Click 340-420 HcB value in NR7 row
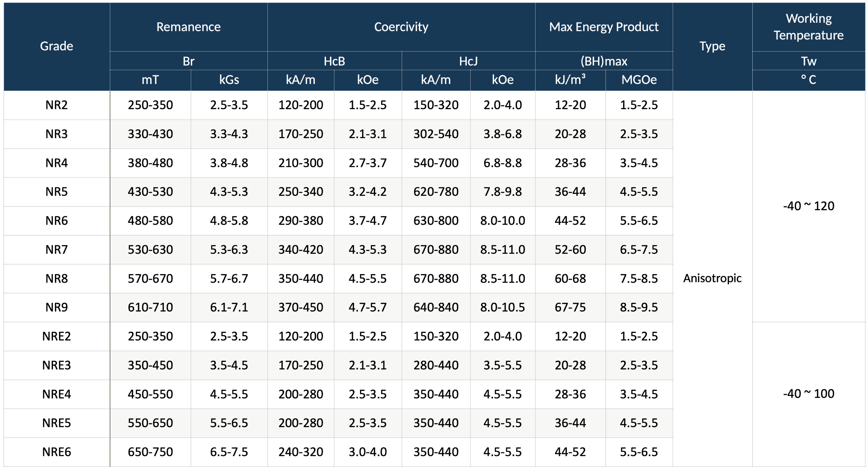 point(301,250)
